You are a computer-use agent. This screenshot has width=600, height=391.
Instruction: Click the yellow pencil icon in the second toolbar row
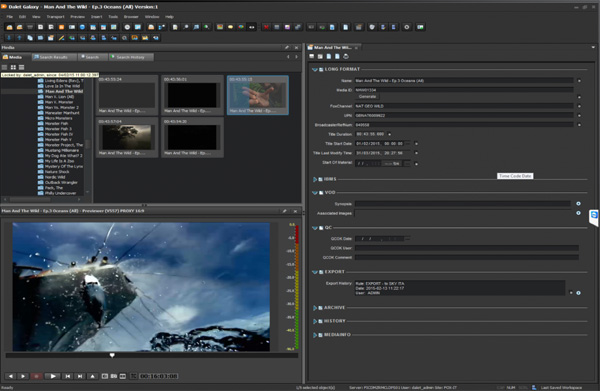click(x=61, y=38)
